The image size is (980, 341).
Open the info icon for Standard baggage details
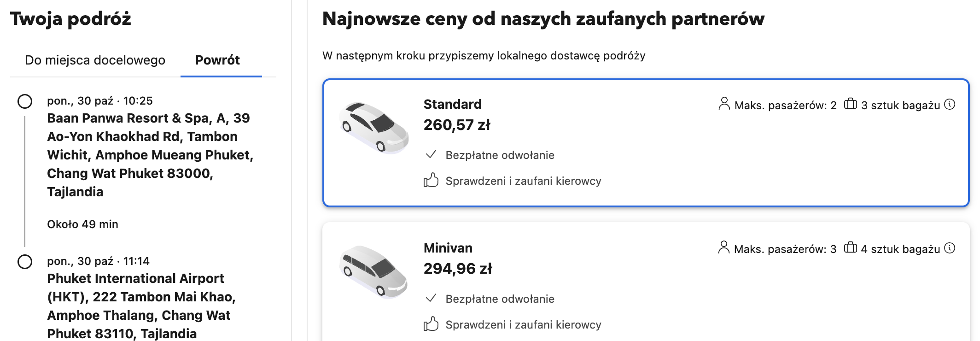951,105
